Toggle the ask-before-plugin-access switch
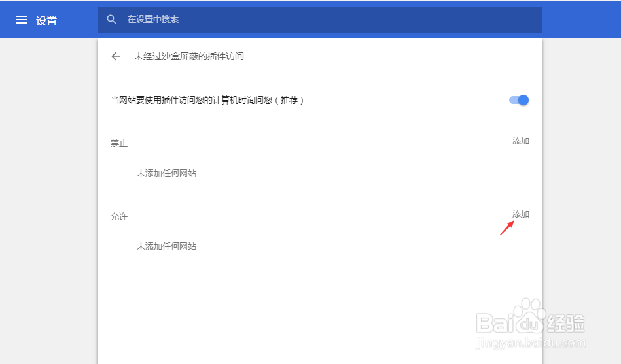The height and width of the screenshot is (364, 621). (519, 100)
